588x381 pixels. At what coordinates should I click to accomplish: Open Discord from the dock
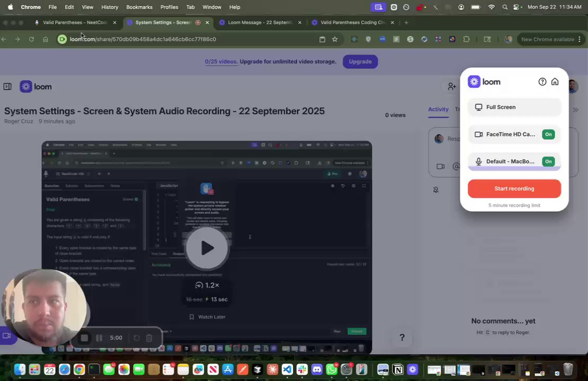pos(317,370)
